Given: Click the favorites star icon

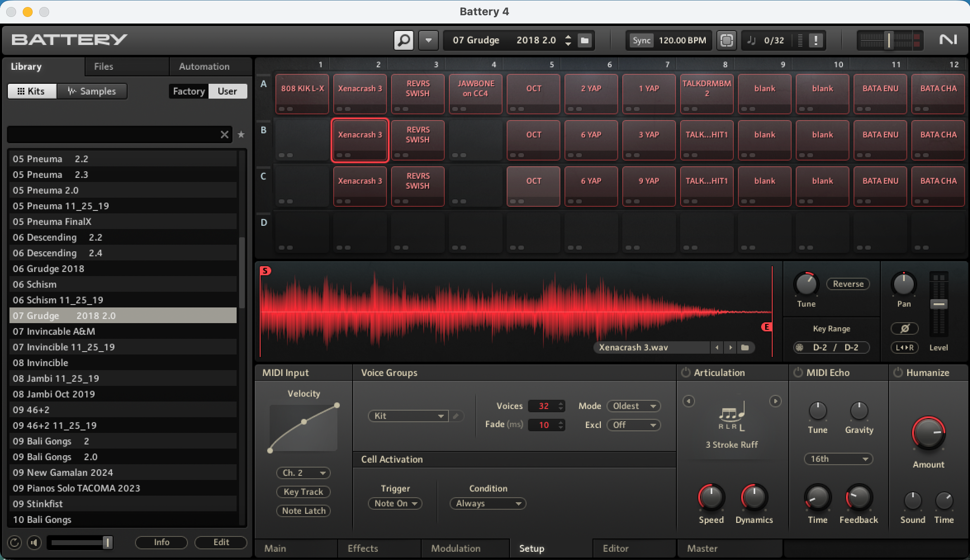Looking at the screenshot, I should point(241,135).
